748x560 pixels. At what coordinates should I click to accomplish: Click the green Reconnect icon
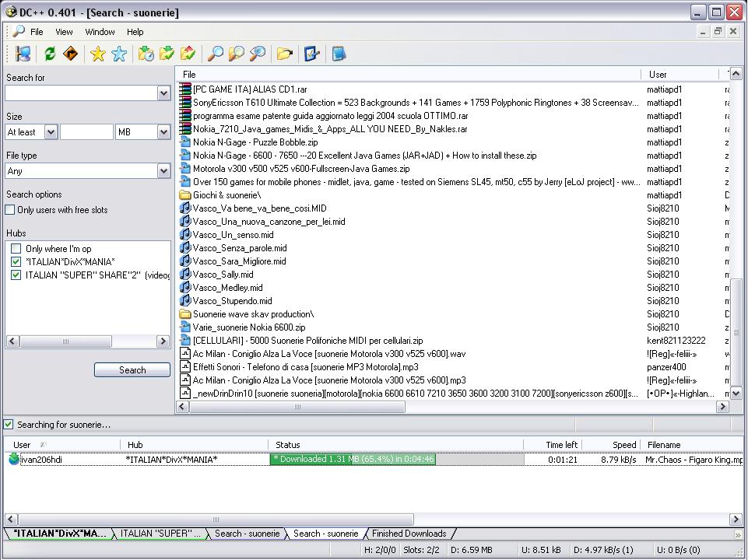pos(50,54)
